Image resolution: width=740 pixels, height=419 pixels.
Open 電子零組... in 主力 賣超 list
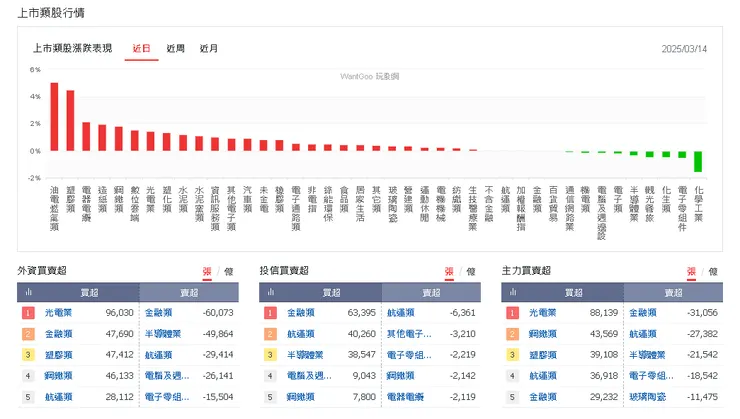coord(651,376)
